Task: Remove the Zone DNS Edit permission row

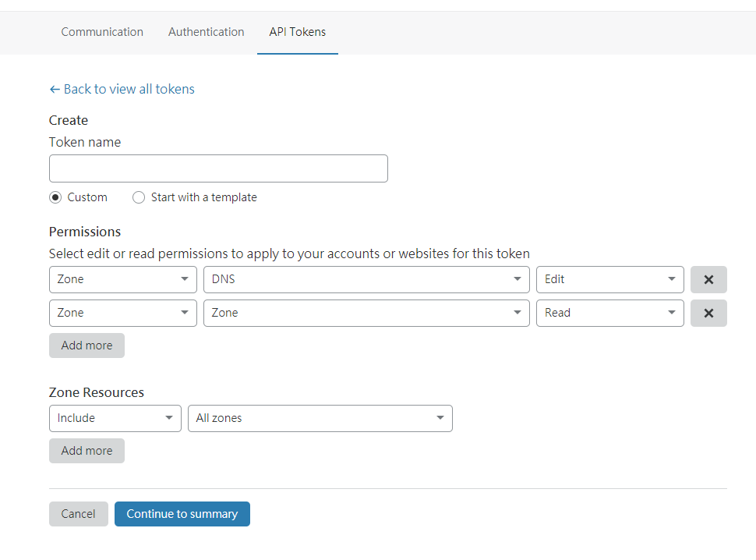Action: click(708, 279)
